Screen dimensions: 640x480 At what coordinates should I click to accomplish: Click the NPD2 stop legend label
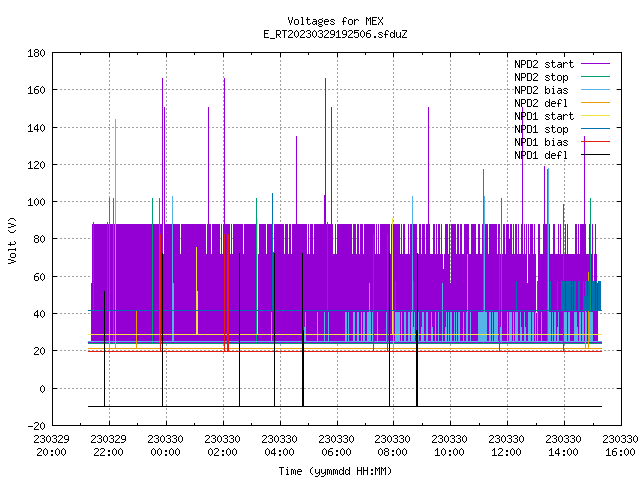click(x=541, y=77)
